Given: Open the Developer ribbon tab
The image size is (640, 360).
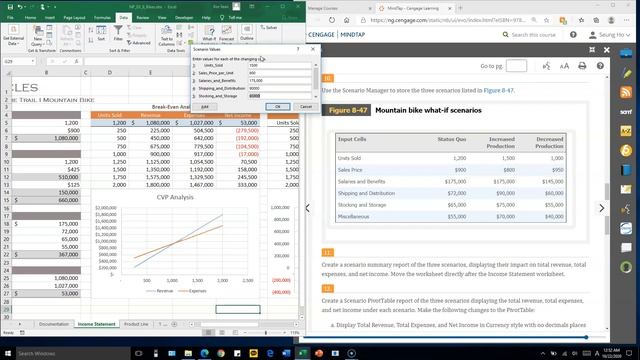Looking at the screenshot, I should pos(184,18).
